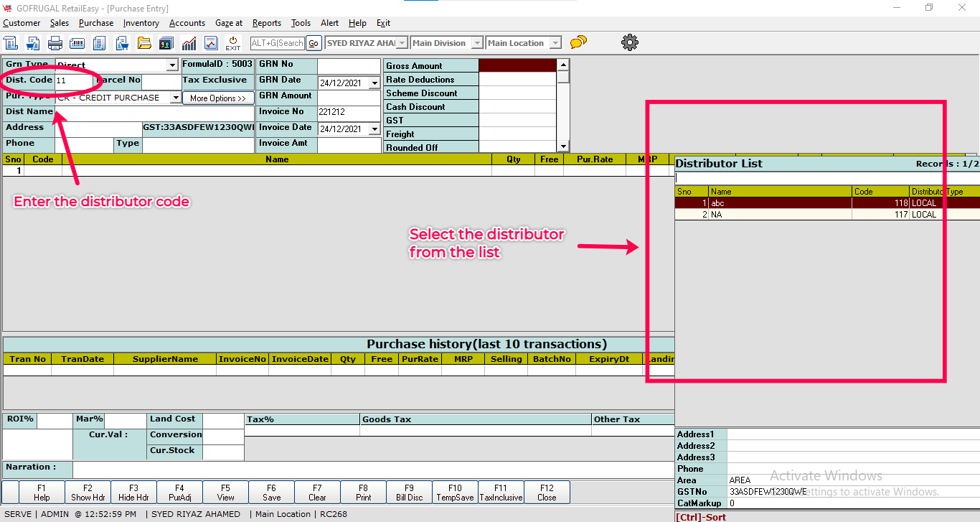Click the GOFRUGAL app logo in the title bar

(8, 8)
